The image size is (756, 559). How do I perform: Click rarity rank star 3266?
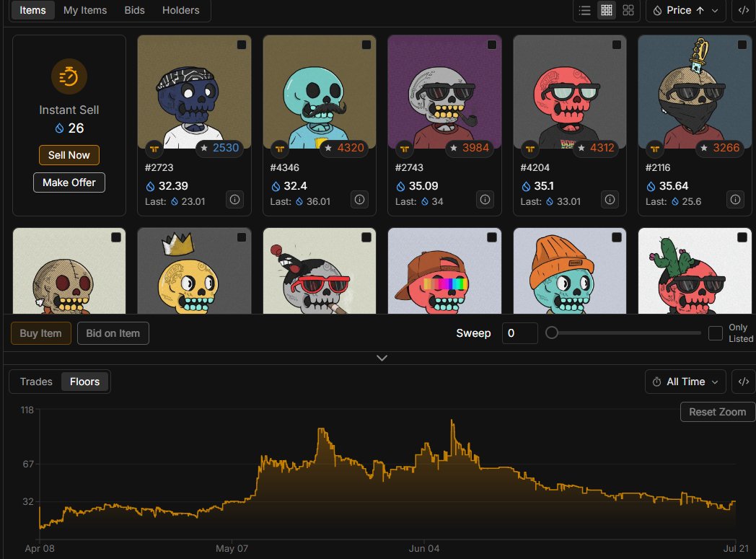point(719,148)
